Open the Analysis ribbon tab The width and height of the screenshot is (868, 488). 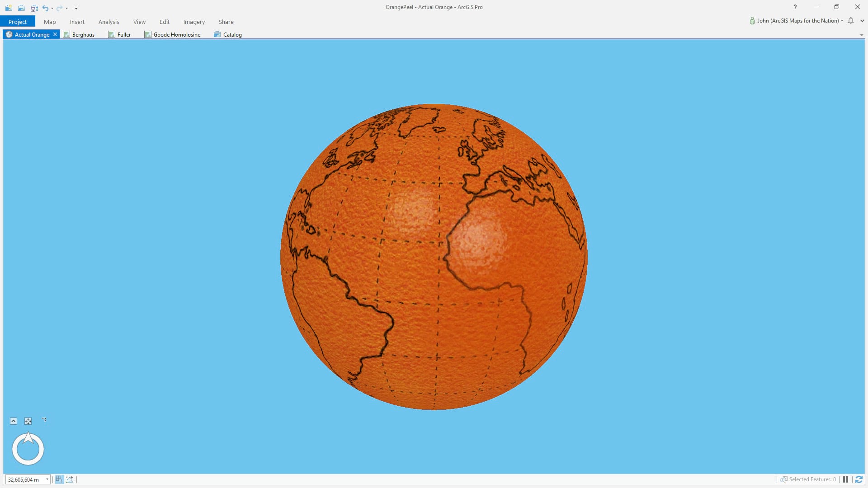108,22
